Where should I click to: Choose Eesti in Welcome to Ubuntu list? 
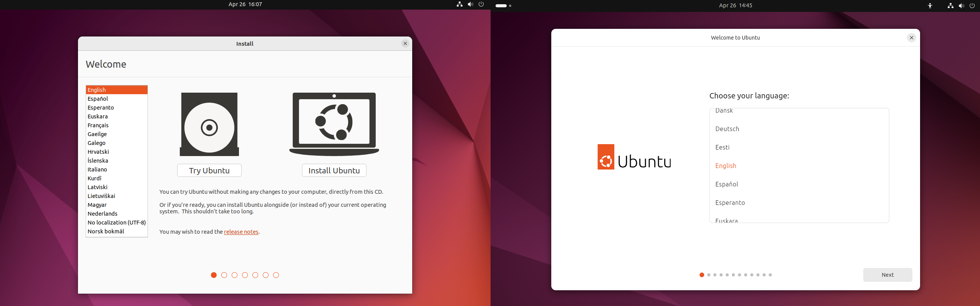(x=799, y=147)
